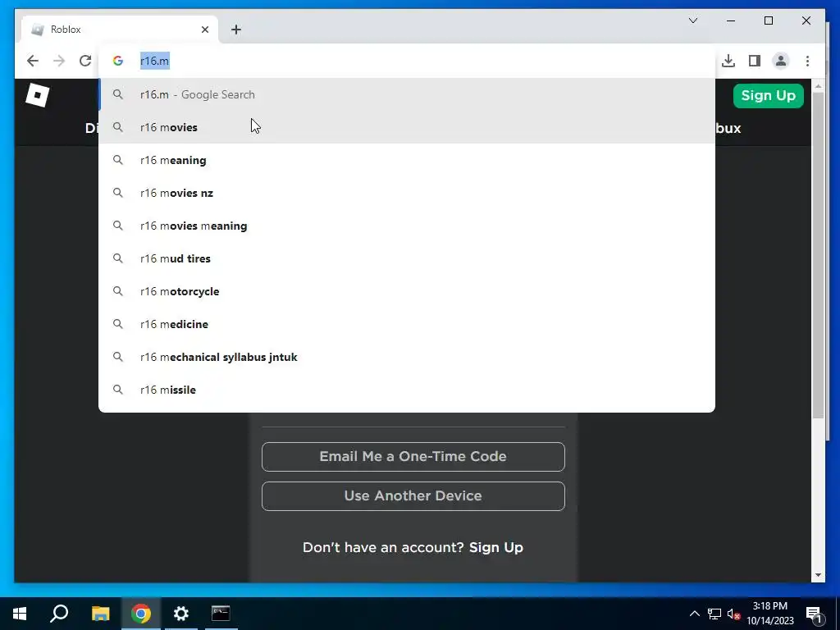Screen dimensions: 840x630
Task: Click the page scrollbar thumb
Action: (x=818, y=254)
